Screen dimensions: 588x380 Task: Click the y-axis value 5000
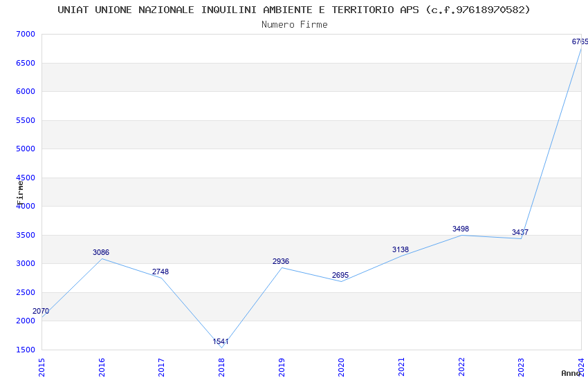(26, 149)
